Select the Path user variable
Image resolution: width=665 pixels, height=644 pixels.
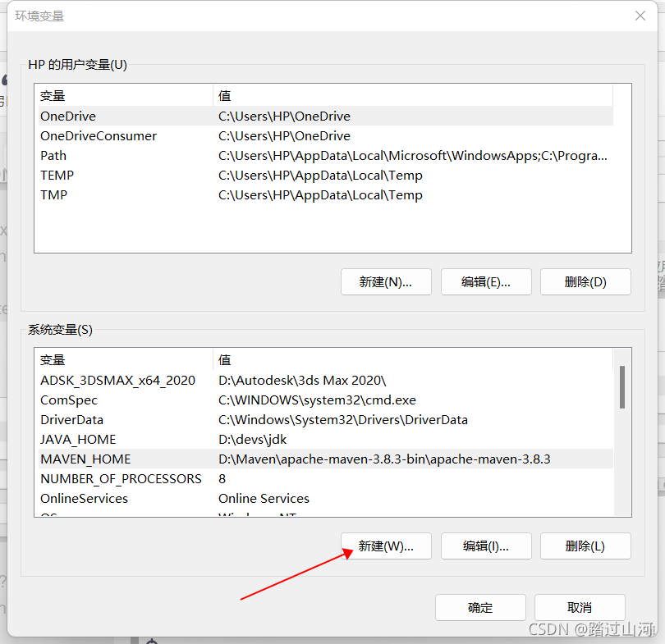coord(326,156)
